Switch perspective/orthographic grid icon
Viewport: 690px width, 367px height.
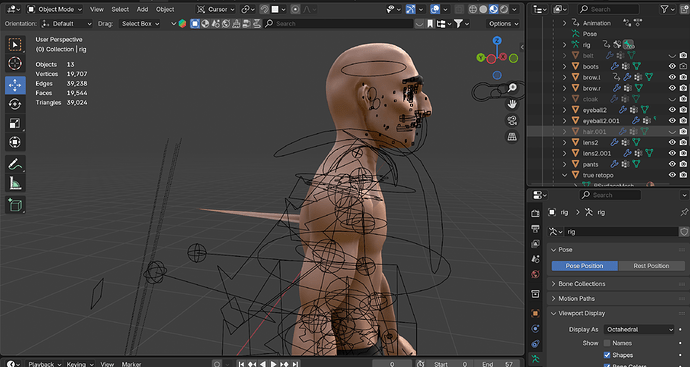(x=512, y=137)
